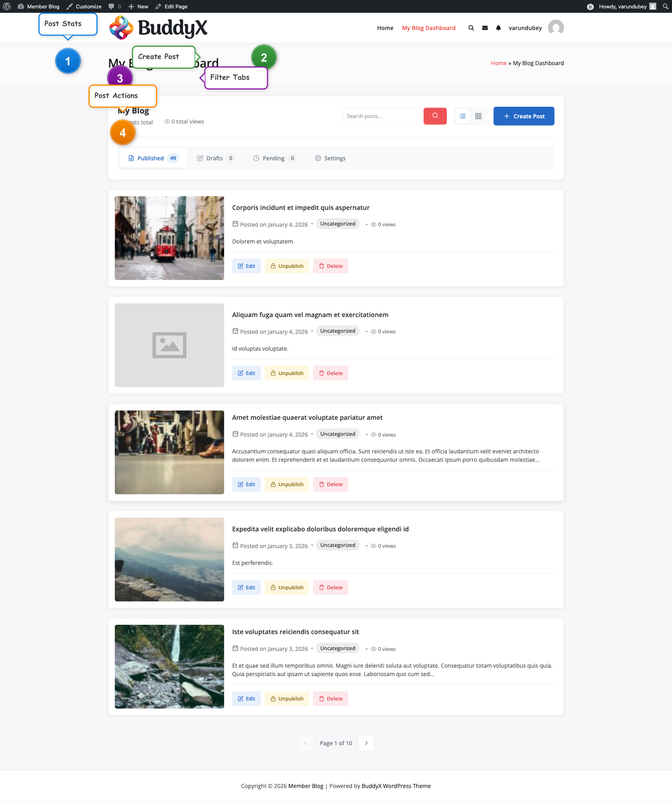The width and height of the screenshot is (672, 802).
Task: Open Customize in the admin bar
Action: click(84, 6)
